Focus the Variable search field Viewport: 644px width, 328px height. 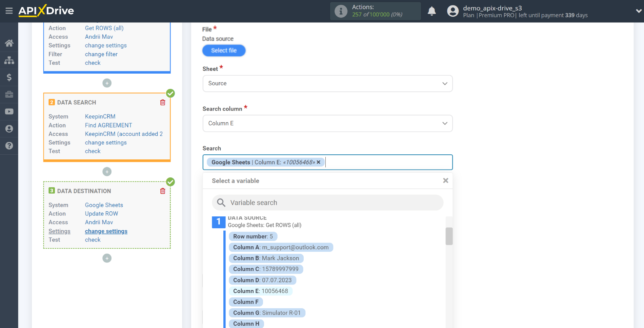[x=327, y=202]
